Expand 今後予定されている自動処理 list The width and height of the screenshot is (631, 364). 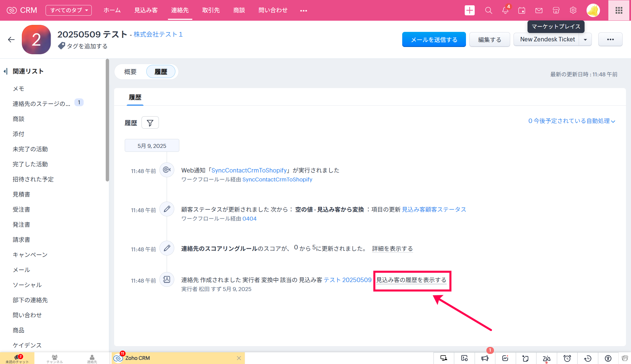click(572, 121)
